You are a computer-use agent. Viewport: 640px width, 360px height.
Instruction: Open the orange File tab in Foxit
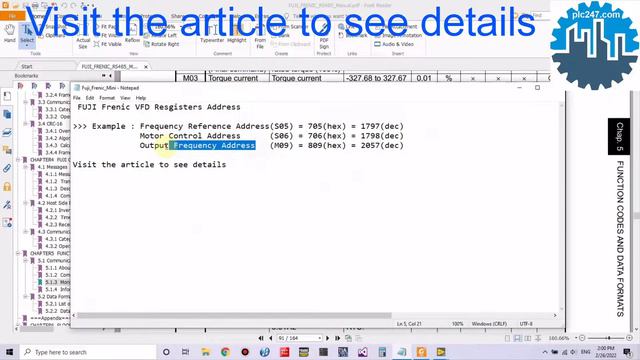12,16
